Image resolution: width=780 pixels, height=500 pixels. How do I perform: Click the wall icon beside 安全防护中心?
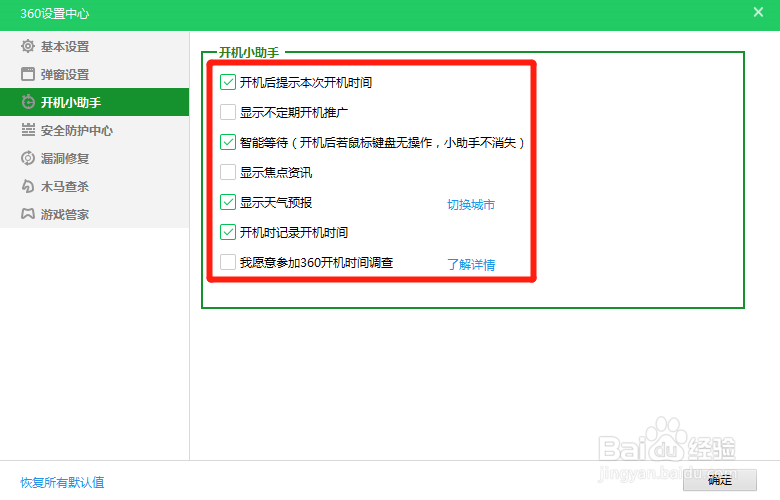pos(28,130)
